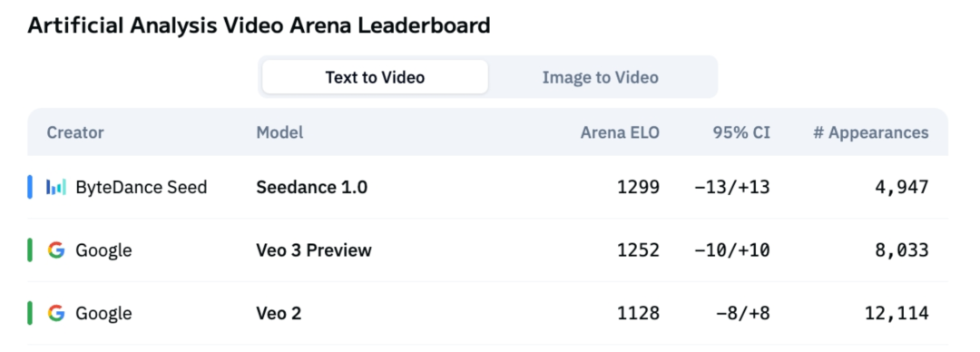Click the Creator column header
Viewport: 980px width, 352px height.
tap(75, 132)
